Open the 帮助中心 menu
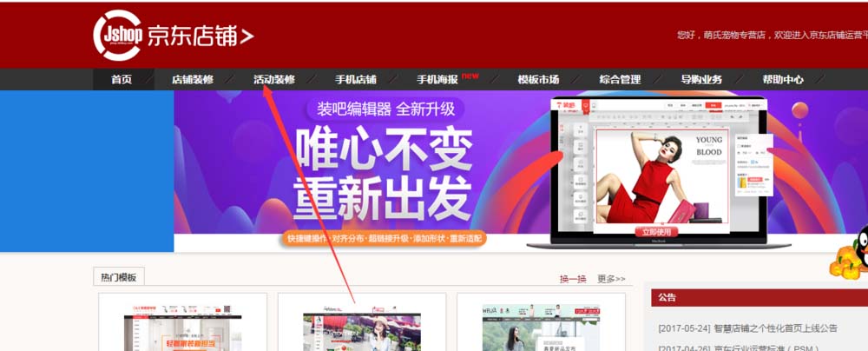The width and height of the screenshot is (868, 351). tap(783, 79)
